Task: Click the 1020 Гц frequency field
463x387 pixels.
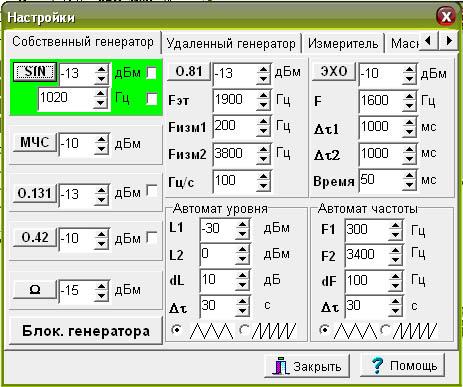Action: (67, 98)
